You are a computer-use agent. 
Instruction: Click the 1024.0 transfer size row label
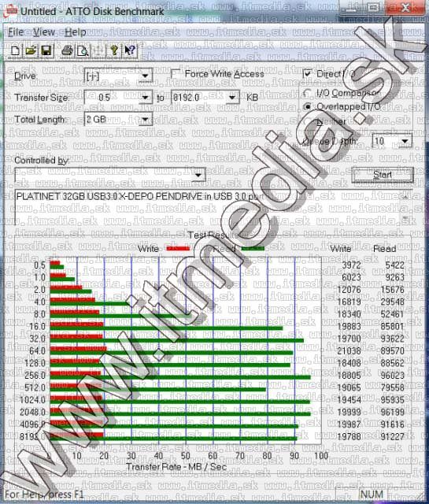tap(33, 400)
